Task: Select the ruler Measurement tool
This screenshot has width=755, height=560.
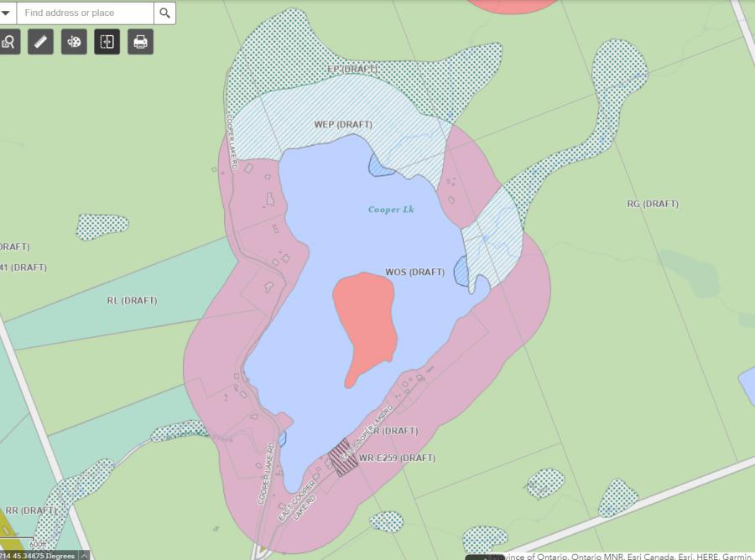Action: (x=40, y=41)
